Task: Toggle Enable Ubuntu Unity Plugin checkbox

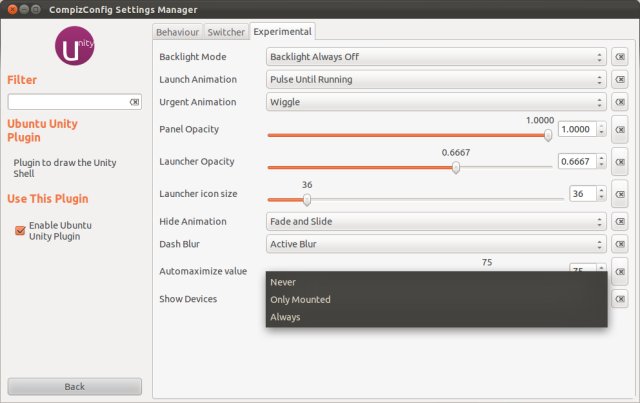Action: (20, 230)
